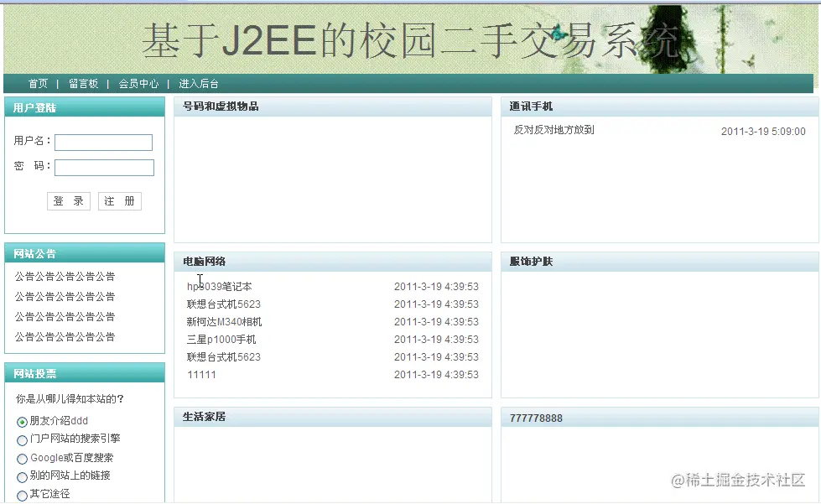This screenshot has height=504, width=821.
Task: Open the hp9039笔记本 listing
Action: click(x=220, y=286)
